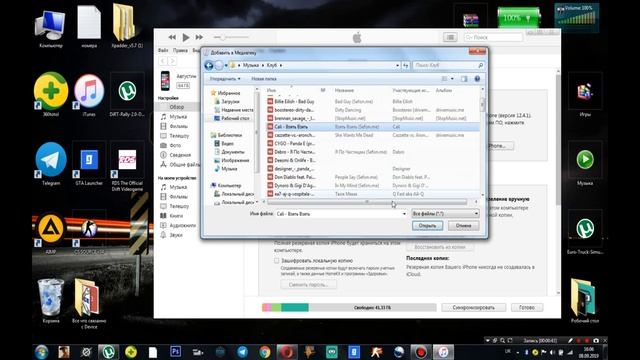The width and height of the screenshot is (640, 360).
Task: Click the Новая папка button
Action: 264,79
